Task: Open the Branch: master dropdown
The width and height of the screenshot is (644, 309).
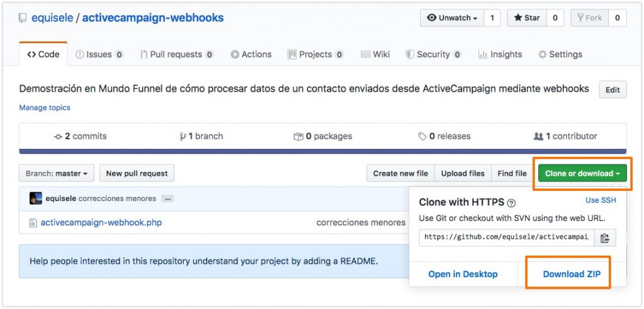Action: click(57, 173)
